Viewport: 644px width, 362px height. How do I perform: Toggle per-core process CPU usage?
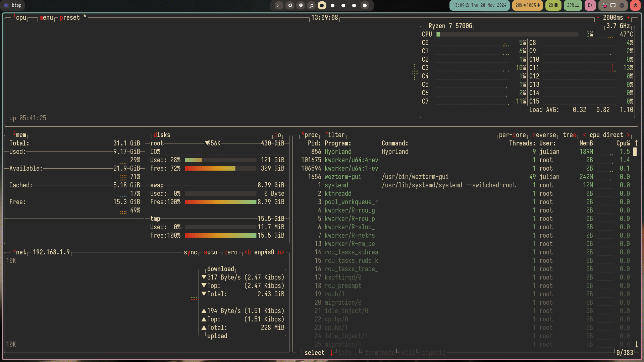pos(513,135)
